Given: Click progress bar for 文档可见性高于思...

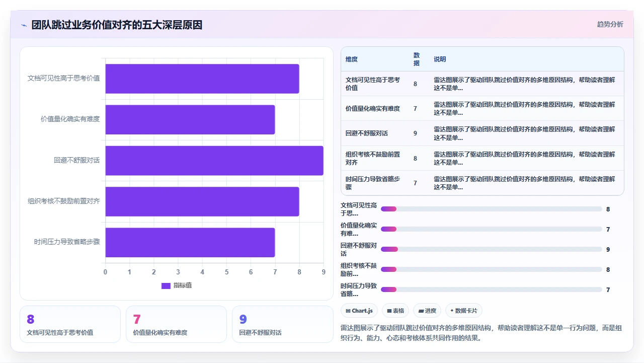Looking at the screenshot, I should pos(492,209).
